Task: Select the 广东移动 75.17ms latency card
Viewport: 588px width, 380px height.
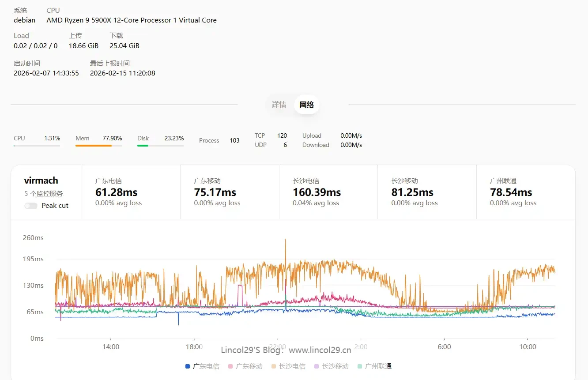Action: (230, 192)
